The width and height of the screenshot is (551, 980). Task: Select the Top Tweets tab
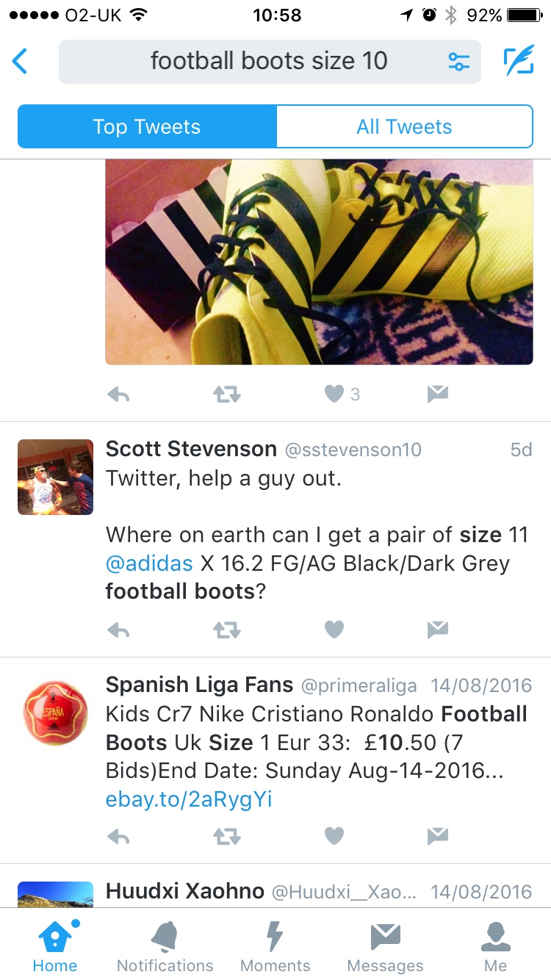[147, 126]
